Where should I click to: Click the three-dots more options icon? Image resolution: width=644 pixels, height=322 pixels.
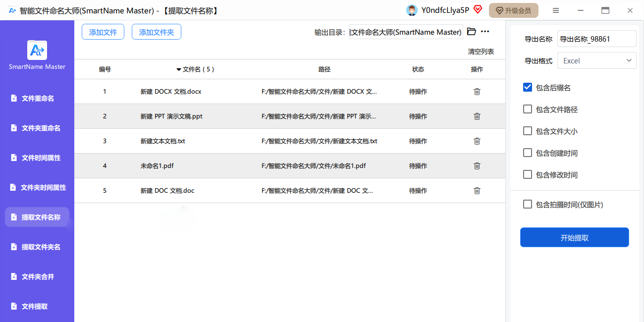pos(485,32)
